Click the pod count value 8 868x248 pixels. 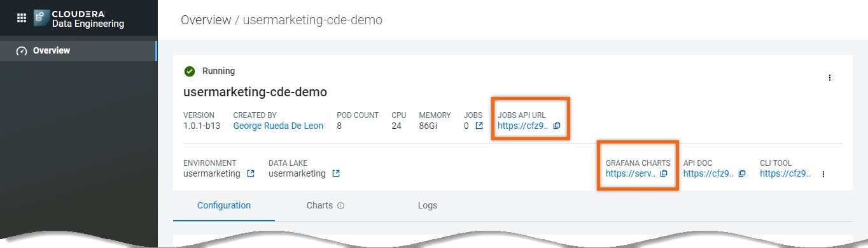click(x=339, y=126)
